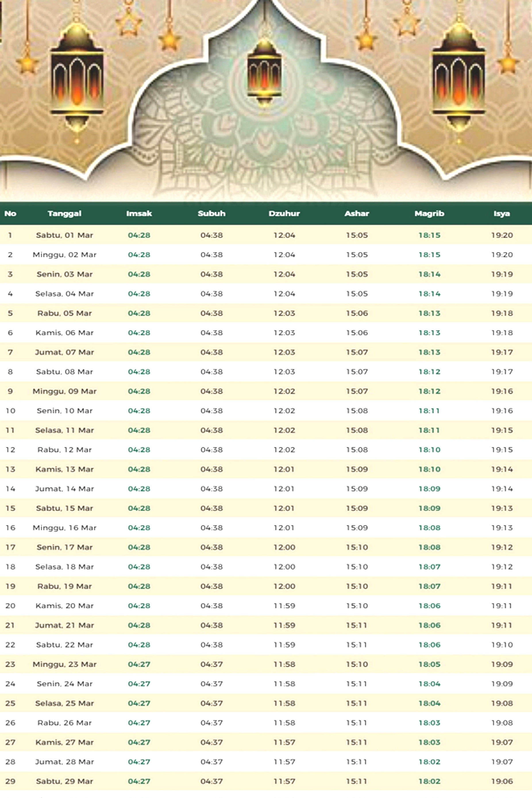Click the date "Minggu, 02 Mar"
532x798 pixels.
click(x=64, y=255)
